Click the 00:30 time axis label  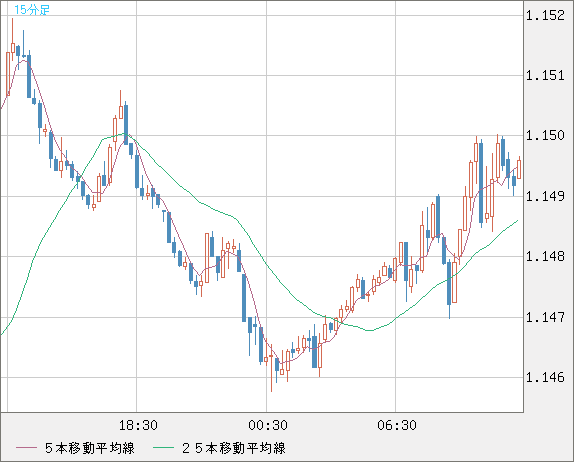pyautogui.click(x=268, y=425)
